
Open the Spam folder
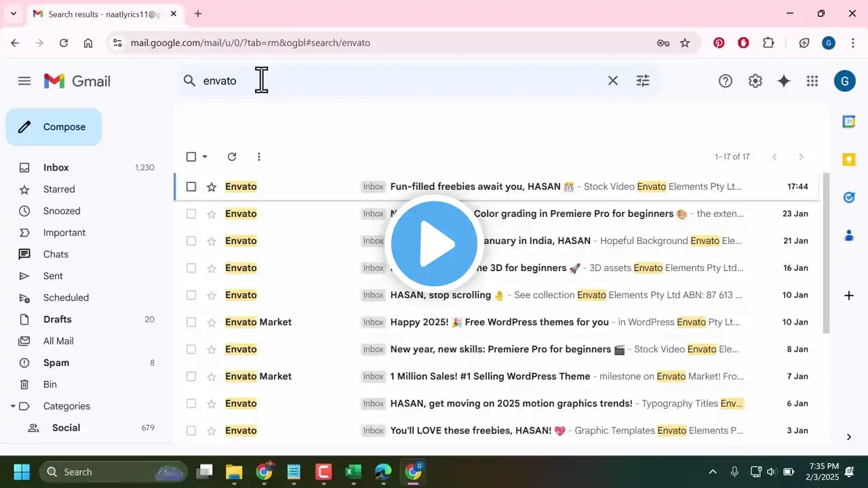point(56,363)
